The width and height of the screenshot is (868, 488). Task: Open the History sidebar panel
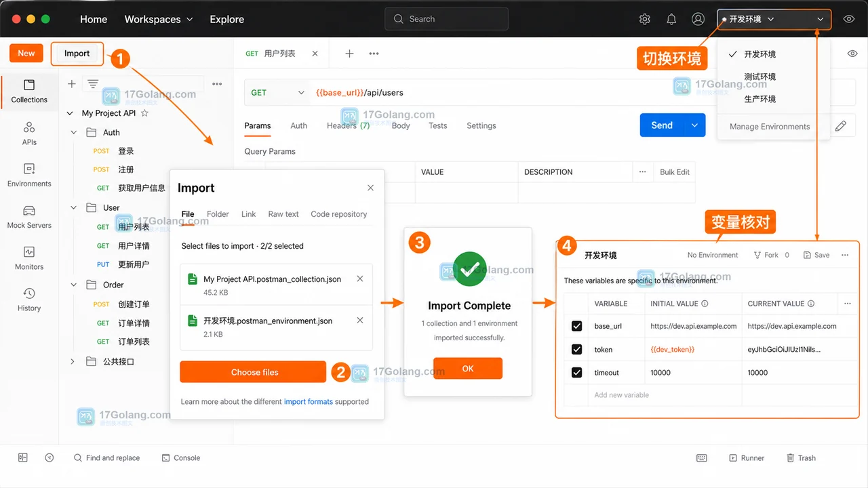(29, 300)
